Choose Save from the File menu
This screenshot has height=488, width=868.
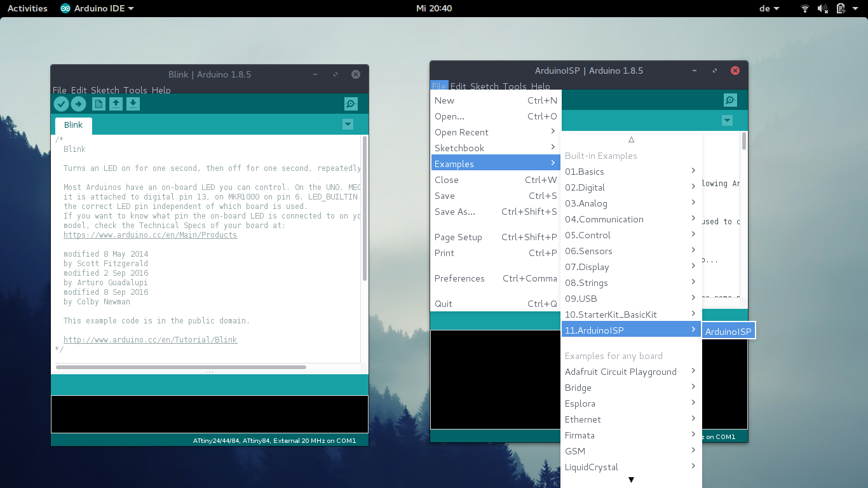coord(496,196)
